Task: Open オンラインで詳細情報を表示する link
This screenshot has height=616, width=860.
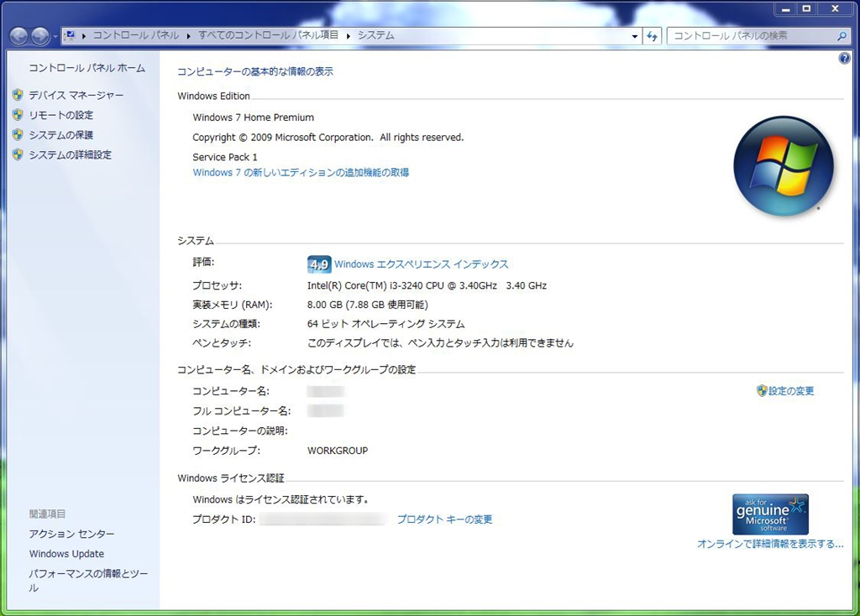Action: click(x=770, y=544)
